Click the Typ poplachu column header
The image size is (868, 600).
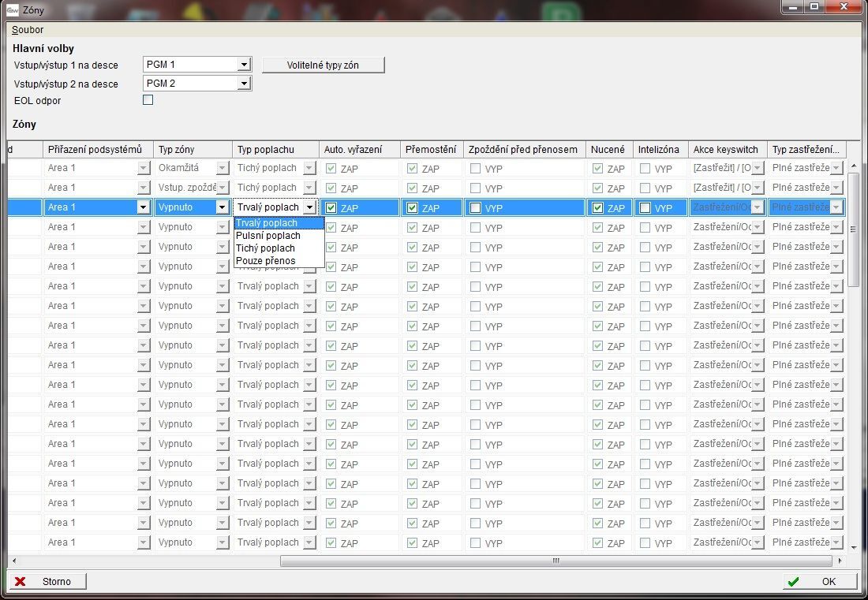click(x=266, y=149)
